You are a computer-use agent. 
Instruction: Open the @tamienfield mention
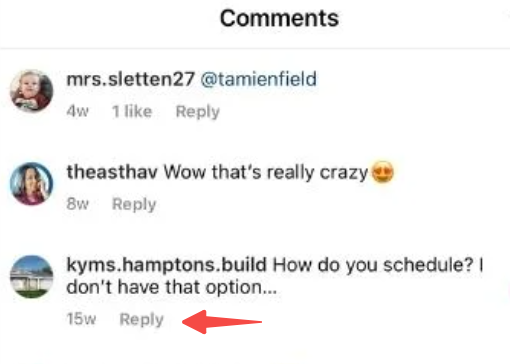coord(259,79)
